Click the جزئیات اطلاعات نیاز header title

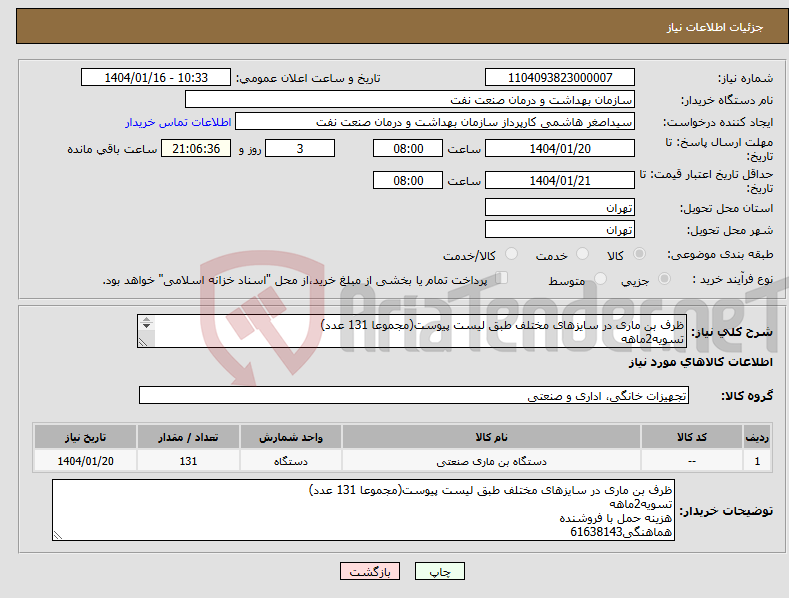click(x=715, y=27)
